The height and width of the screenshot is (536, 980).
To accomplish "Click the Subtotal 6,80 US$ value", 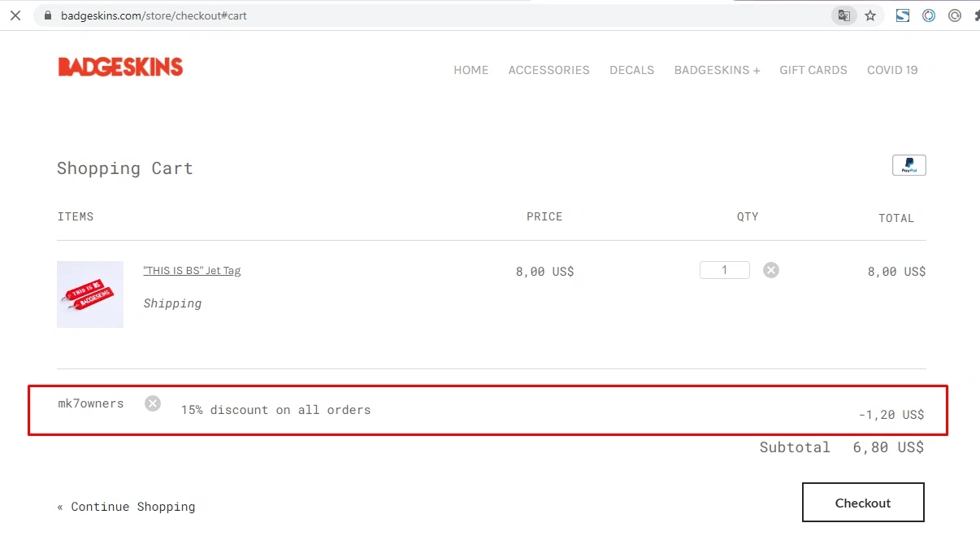I will click(888, 447).
